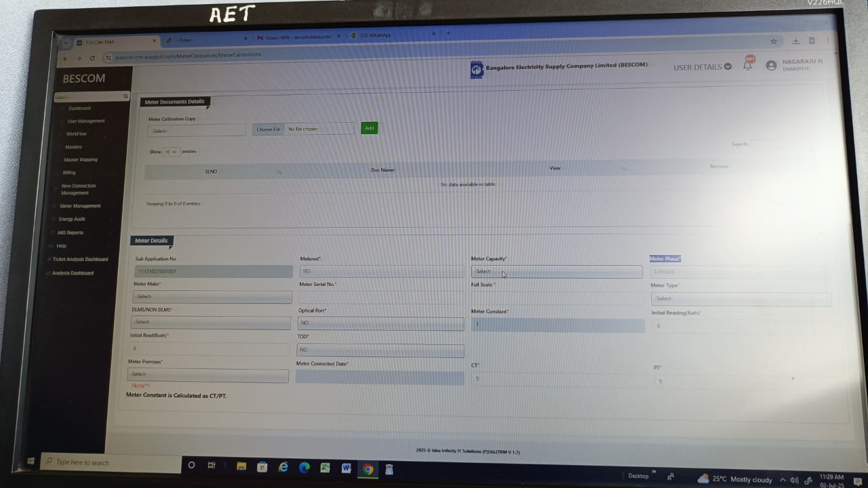This screenshot has height=488, width=868.
Task: Open User Management sidebar menu
Action: pos(86,121)
